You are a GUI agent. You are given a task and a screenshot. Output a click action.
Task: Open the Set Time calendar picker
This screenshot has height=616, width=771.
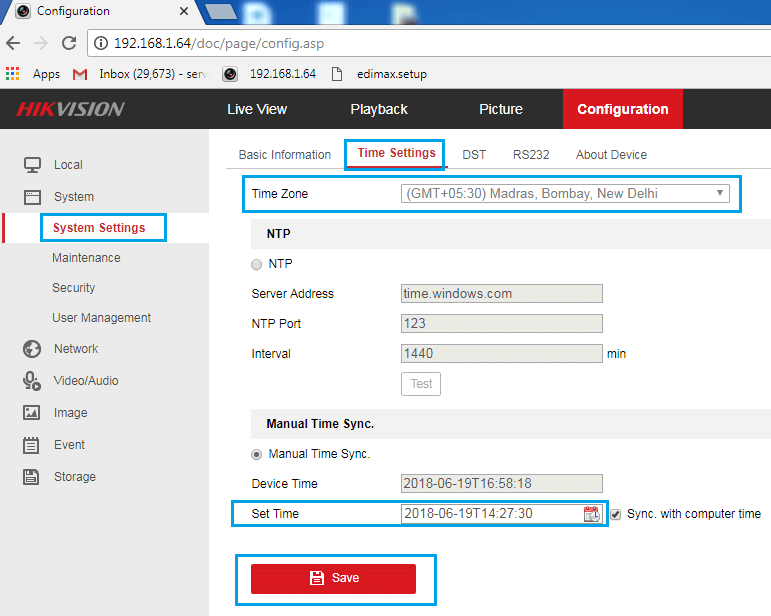(x=592, y=514)
